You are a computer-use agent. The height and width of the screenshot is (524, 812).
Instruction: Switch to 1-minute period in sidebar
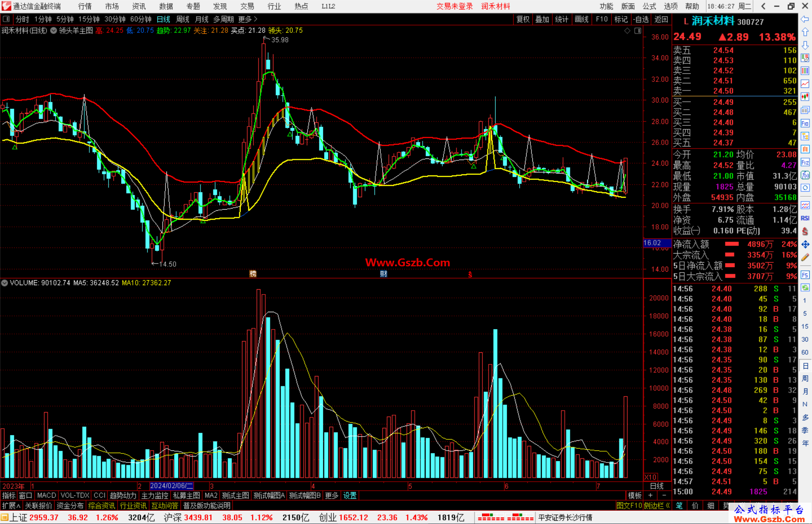click(804, 301)
